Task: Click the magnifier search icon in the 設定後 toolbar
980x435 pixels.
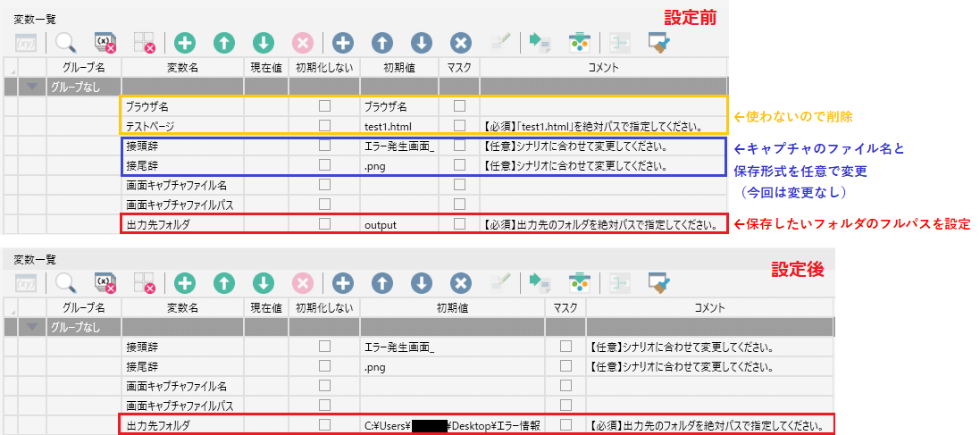Action: (x=65, y=283)
